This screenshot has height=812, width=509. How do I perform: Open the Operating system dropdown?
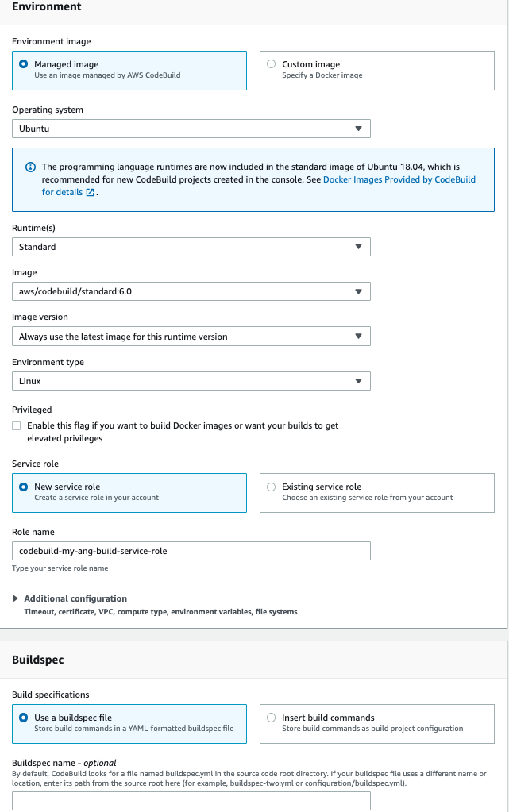[x=191, y=129]
